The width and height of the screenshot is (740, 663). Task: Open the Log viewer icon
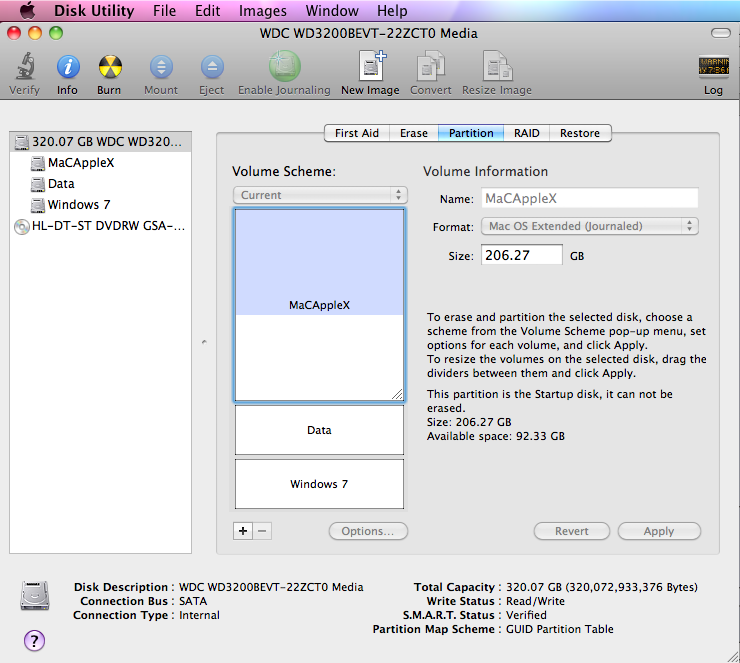point(714,66)
